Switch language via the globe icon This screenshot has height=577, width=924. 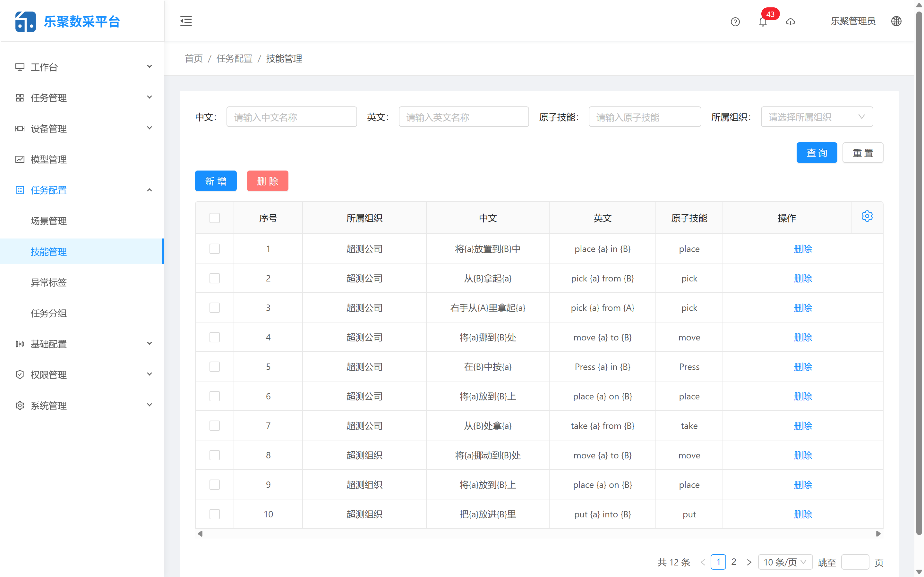(896, 21)
